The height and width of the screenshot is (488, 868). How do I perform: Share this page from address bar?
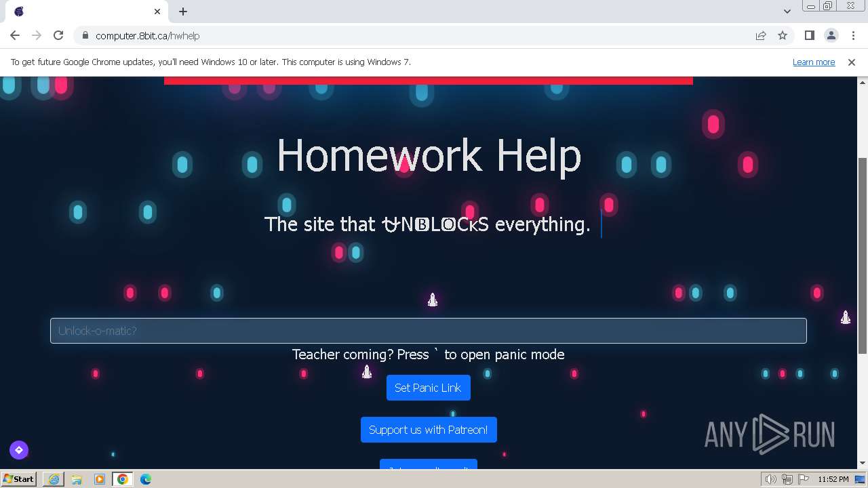pos(761,35)
